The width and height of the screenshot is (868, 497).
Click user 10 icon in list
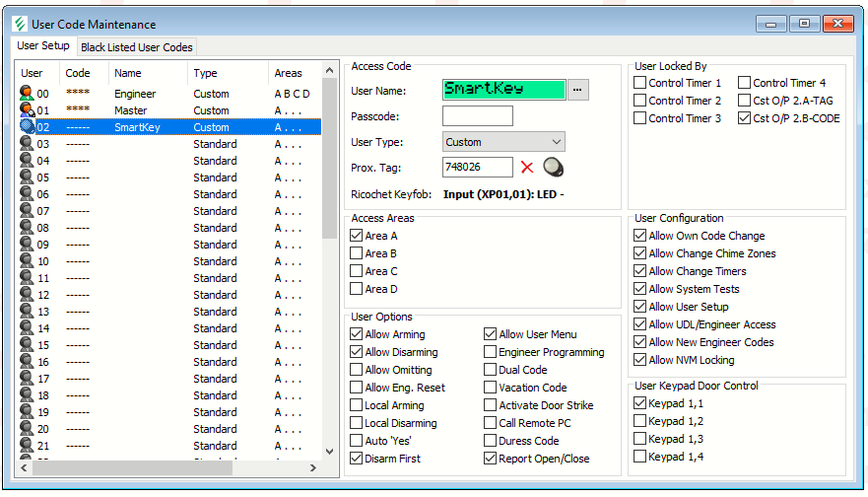click(27, 261)
